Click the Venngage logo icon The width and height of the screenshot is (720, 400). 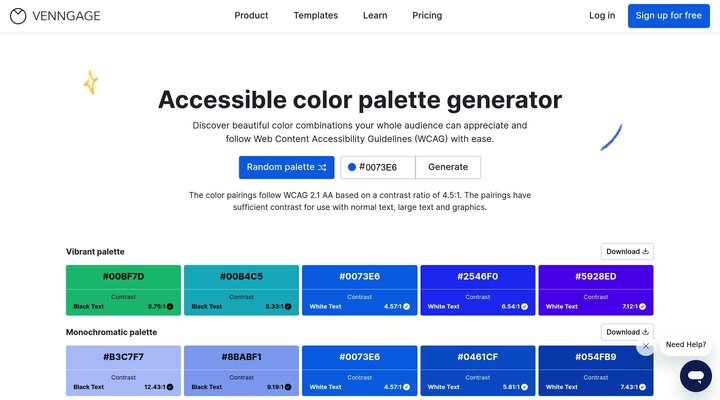click(18, 16)
